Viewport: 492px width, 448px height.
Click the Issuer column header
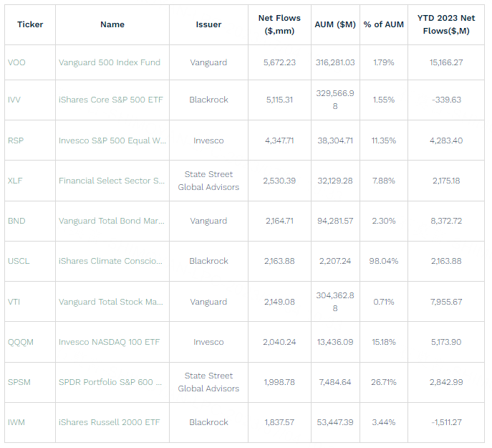pos(208,24)
